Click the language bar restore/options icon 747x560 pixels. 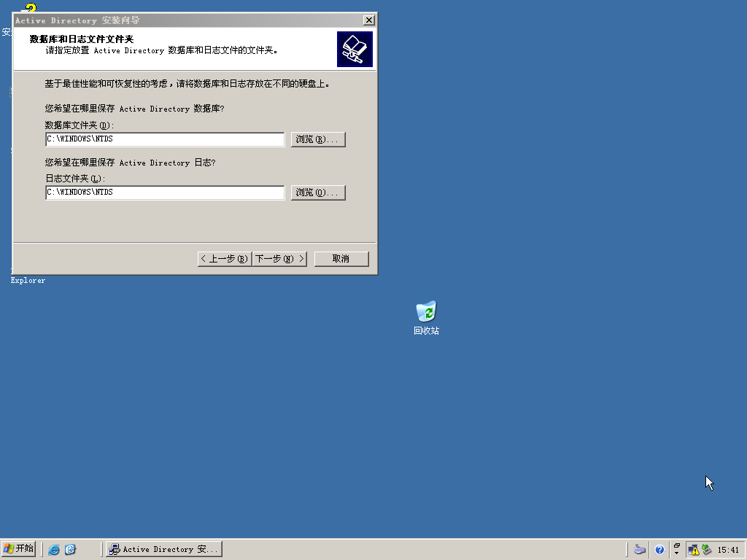coord(676,546)
